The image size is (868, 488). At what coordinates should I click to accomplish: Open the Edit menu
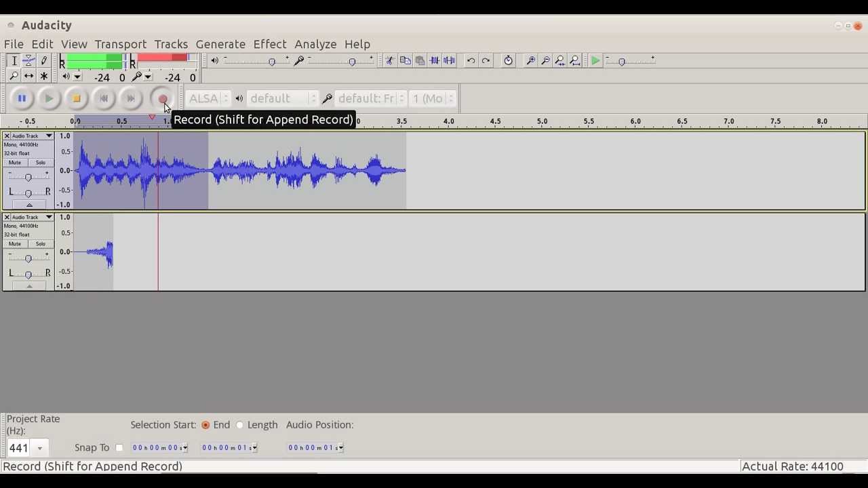pos(42,44)
